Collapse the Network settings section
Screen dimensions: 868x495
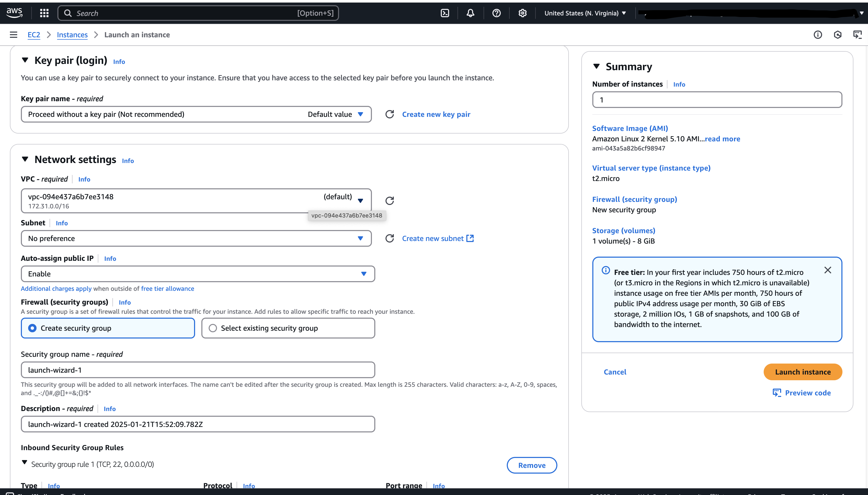(x=25, y=159)
